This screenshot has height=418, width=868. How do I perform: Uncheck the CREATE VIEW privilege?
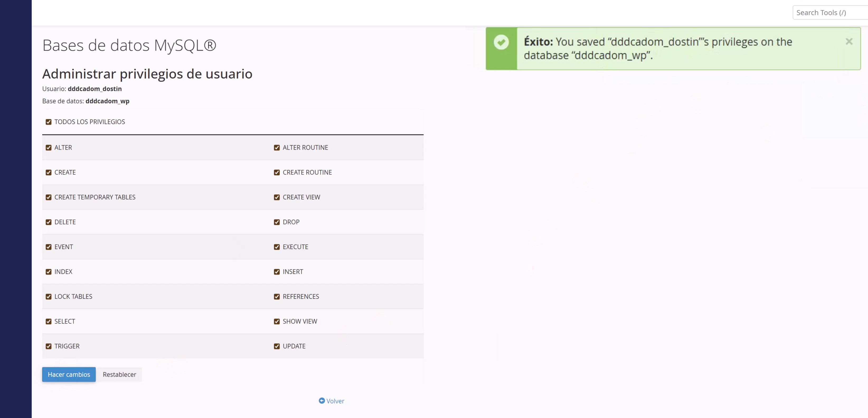pyautogui.click(x=277, y=197)
